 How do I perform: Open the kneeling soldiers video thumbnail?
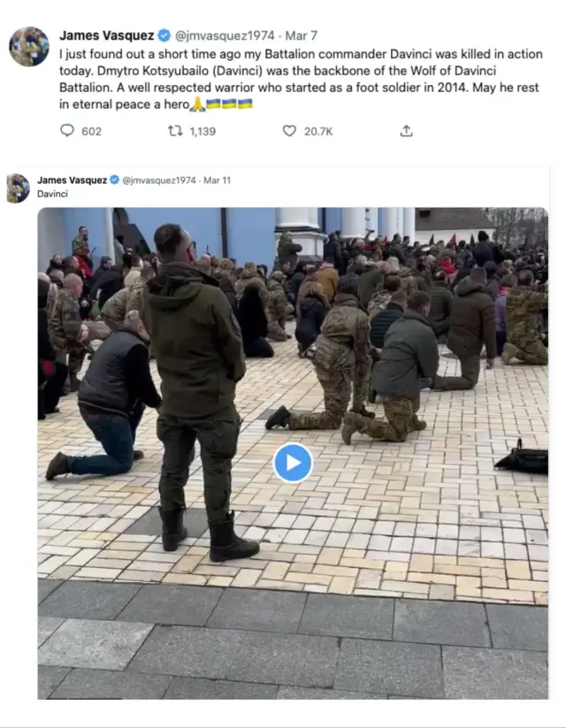point(293,453)
